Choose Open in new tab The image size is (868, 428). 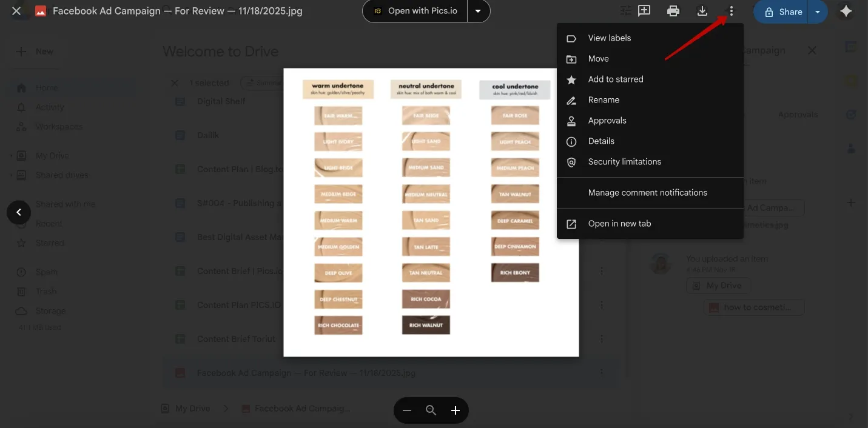[650, 224]
